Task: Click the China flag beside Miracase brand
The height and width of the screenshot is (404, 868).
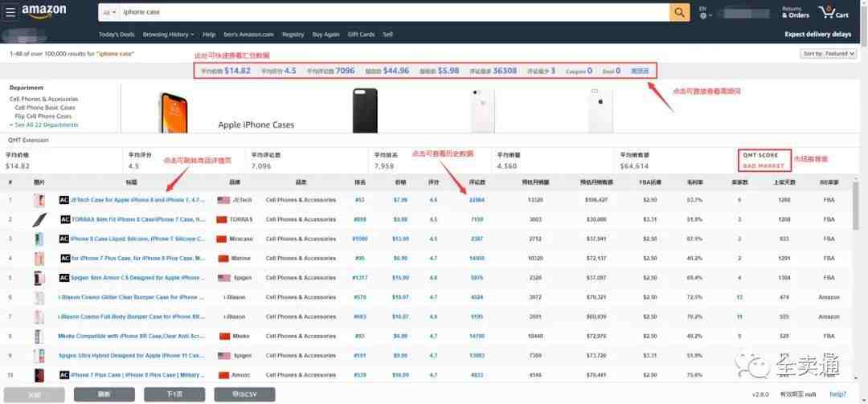Action: tap(222, 239)
